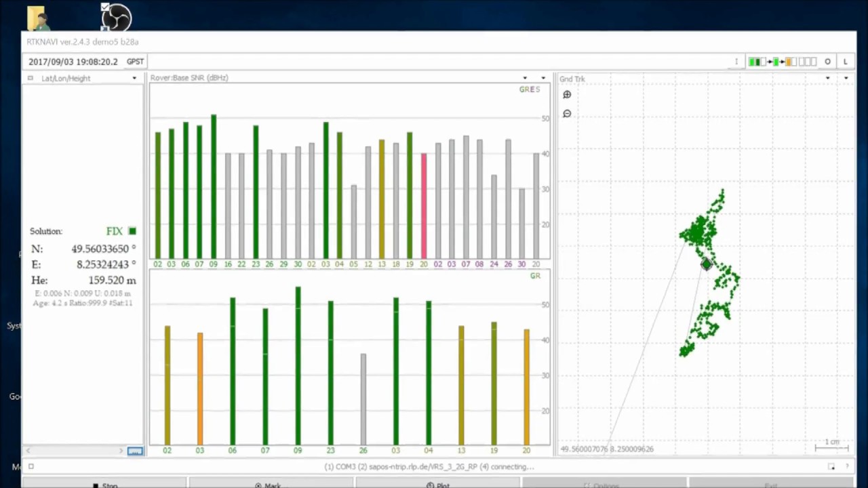Click the ground track coordinates 49.560007076 8.250009626
Viewport: 868px width, 488px height.
click(607, 449)
